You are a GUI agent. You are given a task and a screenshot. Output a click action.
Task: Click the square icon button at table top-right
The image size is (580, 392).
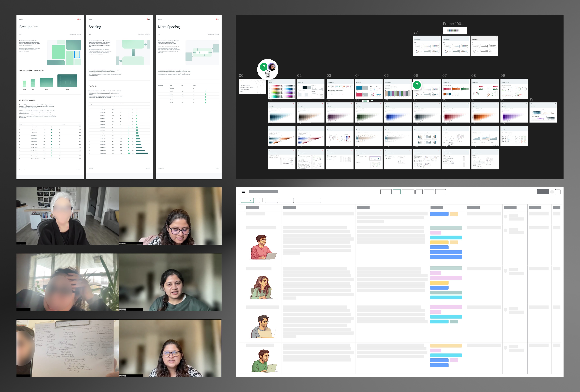pos(558,192)
